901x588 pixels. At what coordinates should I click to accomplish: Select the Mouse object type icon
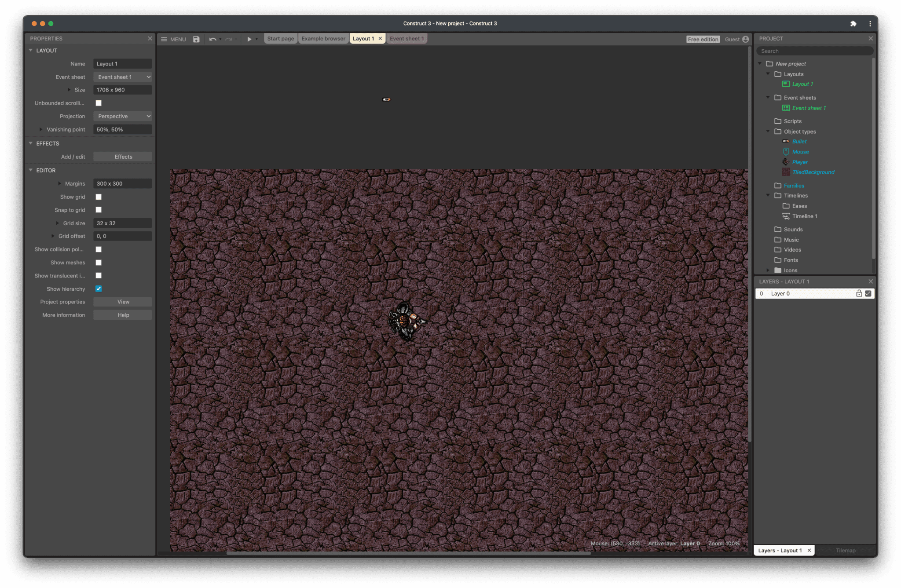785,152
